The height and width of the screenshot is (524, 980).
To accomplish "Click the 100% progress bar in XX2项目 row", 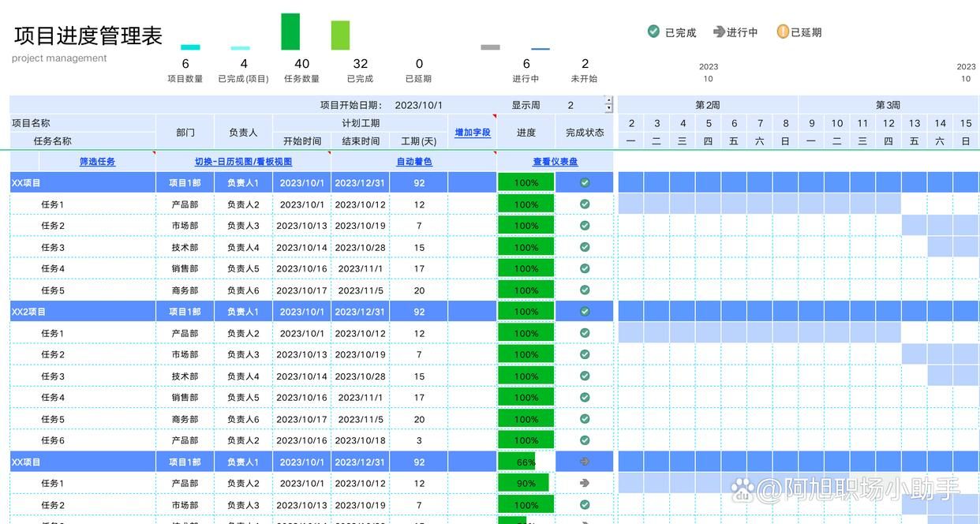I will [x=526, y=311].
